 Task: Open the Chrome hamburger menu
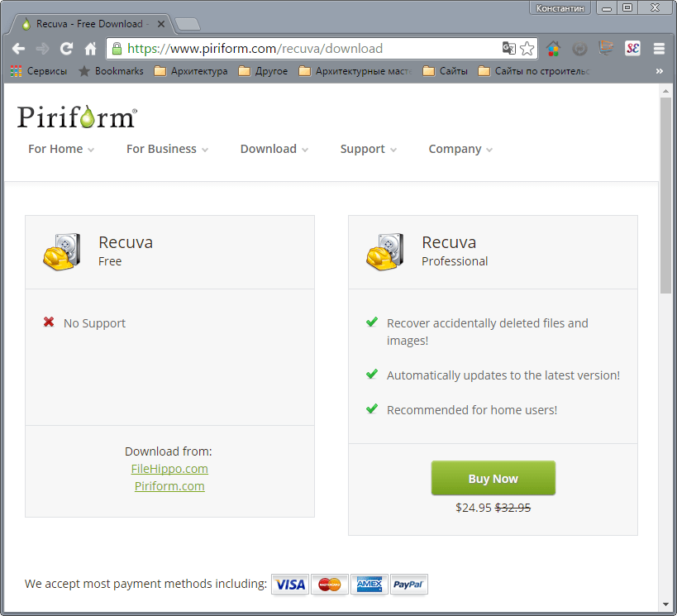[659, 49]
